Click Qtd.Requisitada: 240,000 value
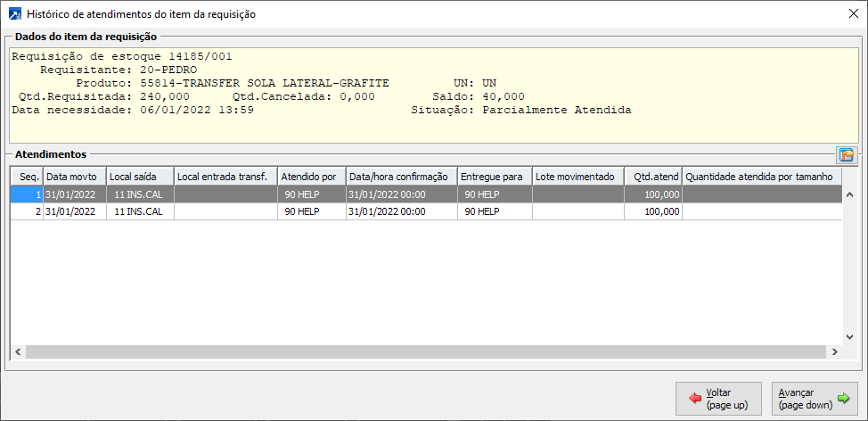 [166, 96]
